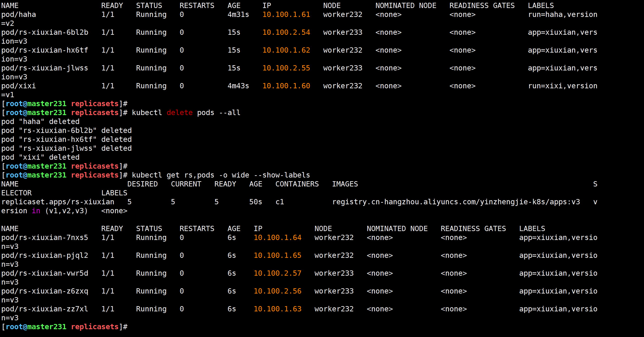Click output line pod "rs-xiuxian-hx6tf" deleted
This screenshot has height=337, width=644.
pos(66,139)
